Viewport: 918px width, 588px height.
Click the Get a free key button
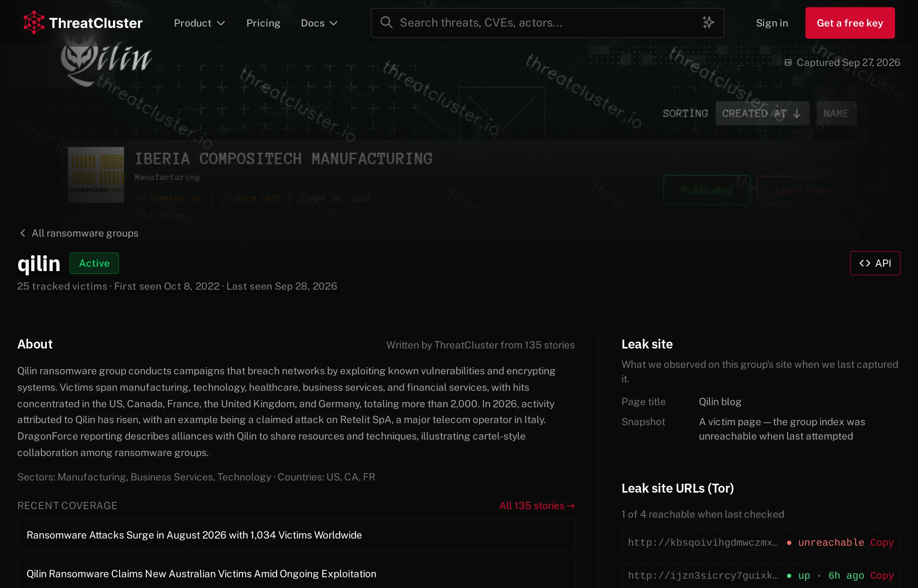pos(850,23)
